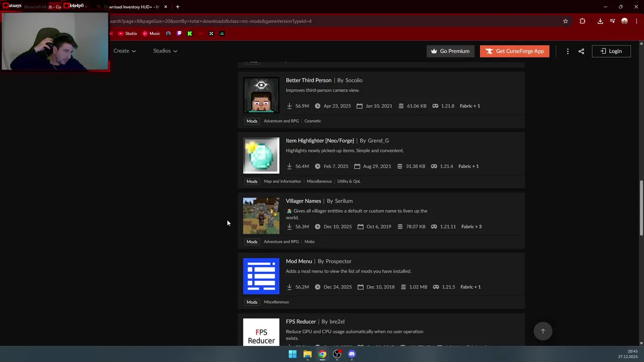Click the Get CurseForge App button
This screenshot has width=644, height=362.
(x=515, y=51)
